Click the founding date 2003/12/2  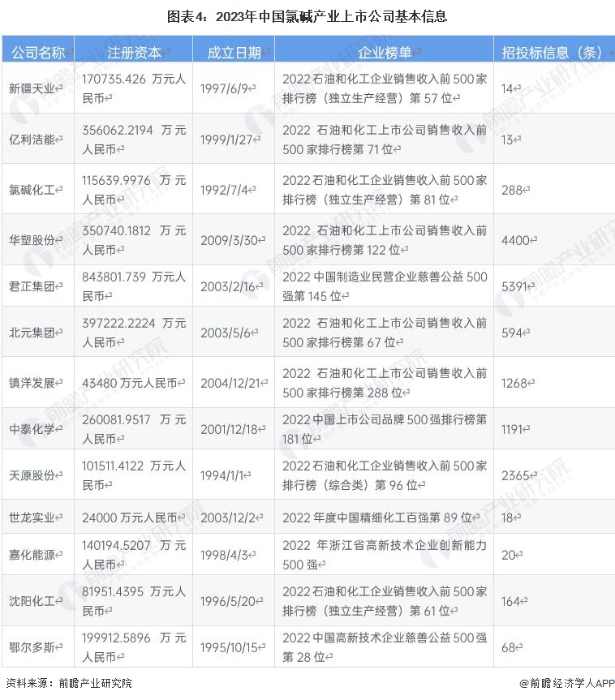(228, 517)
